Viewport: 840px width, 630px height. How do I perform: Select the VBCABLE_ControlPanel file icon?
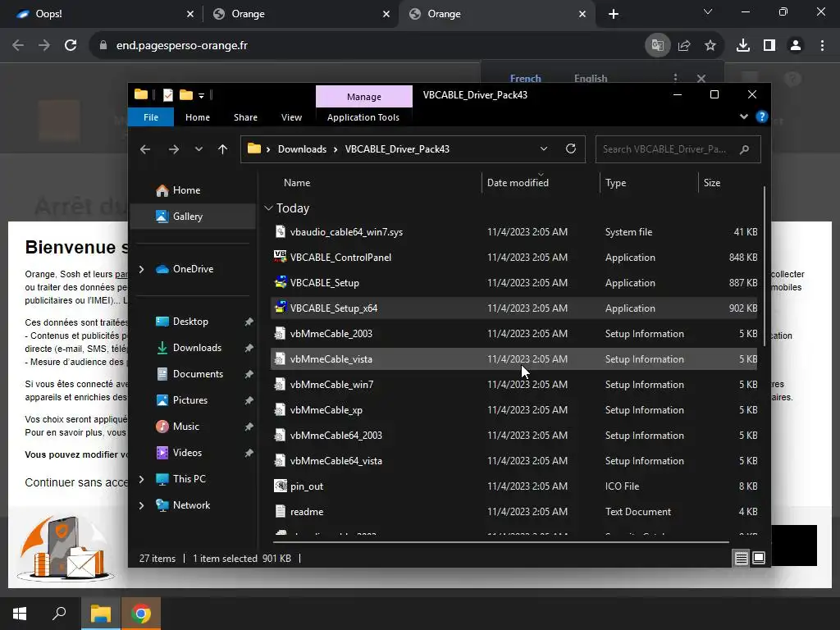coord(280,257)
